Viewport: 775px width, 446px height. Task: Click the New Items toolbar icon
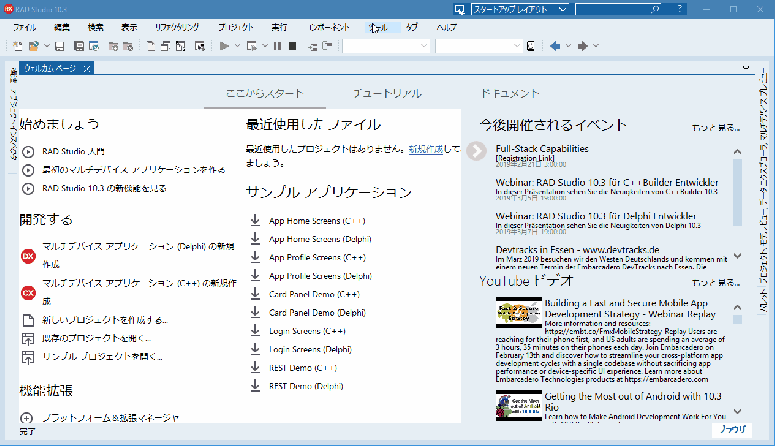click(x=18, y=46)
